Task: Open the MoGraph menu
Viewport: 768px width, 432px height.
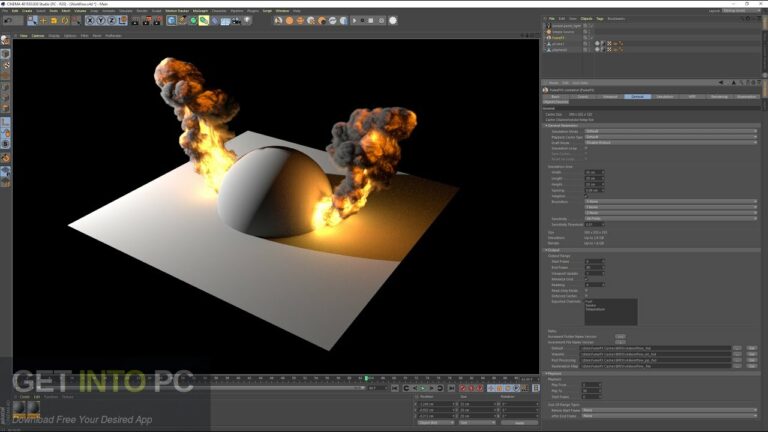Action: [200, 11]
